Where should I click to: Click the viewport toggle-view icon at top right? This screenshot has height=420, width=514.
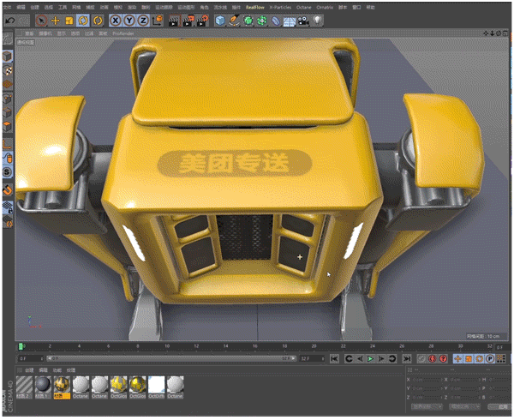point(505,33)
